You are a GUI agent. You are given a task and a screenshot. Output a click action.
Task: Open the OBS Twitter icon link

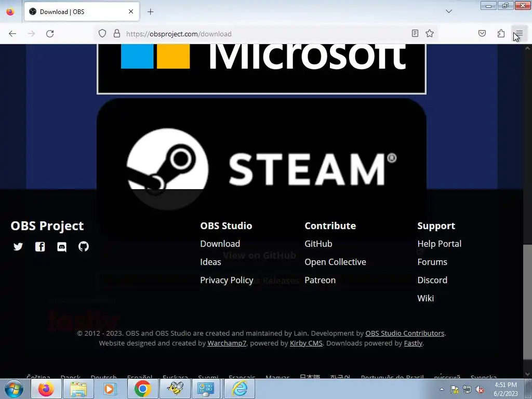pos(18,247)
